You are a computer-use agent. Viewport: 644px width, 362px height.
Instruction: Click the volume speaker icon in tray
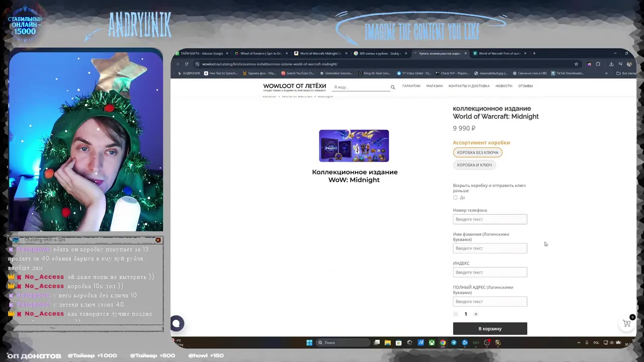[x=612, y=342]
